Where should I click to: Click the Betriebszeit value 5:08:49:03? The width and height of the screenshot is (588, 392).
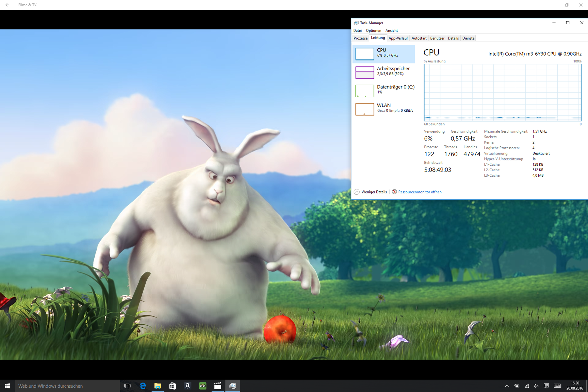437,170
